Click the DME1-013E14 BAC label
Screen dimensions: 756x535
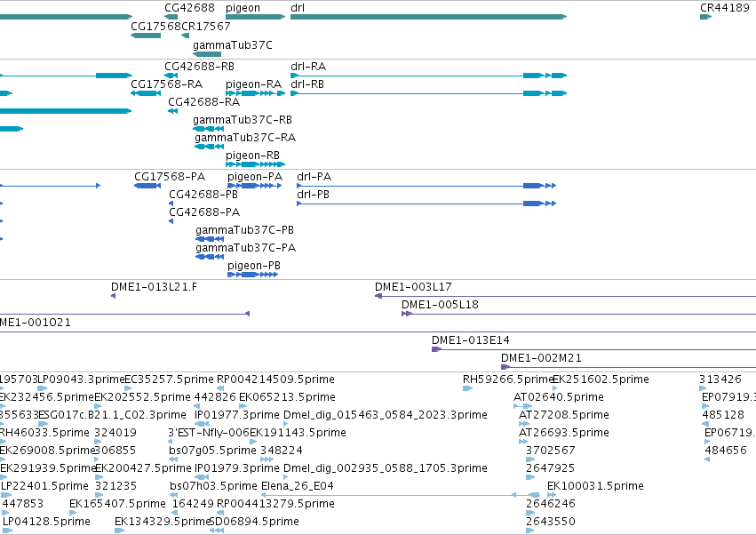(470, 340)
